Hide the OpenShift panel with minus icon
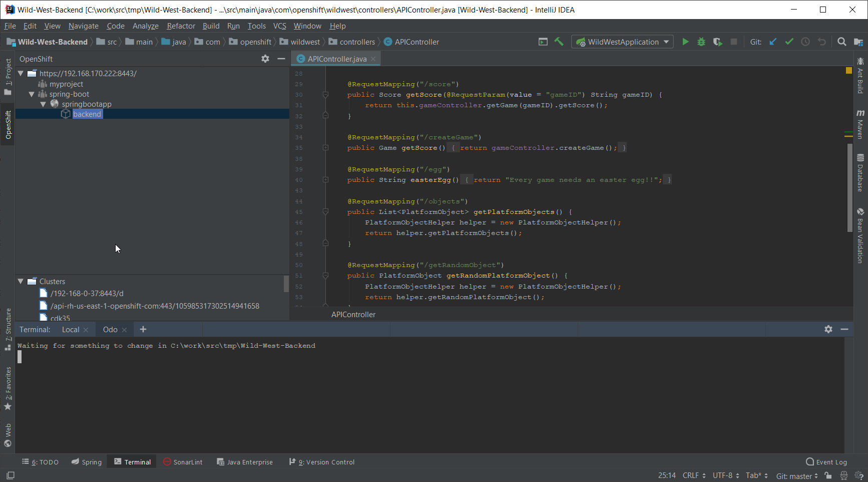This screenshot has width=868, height=482. coord(281,59)
